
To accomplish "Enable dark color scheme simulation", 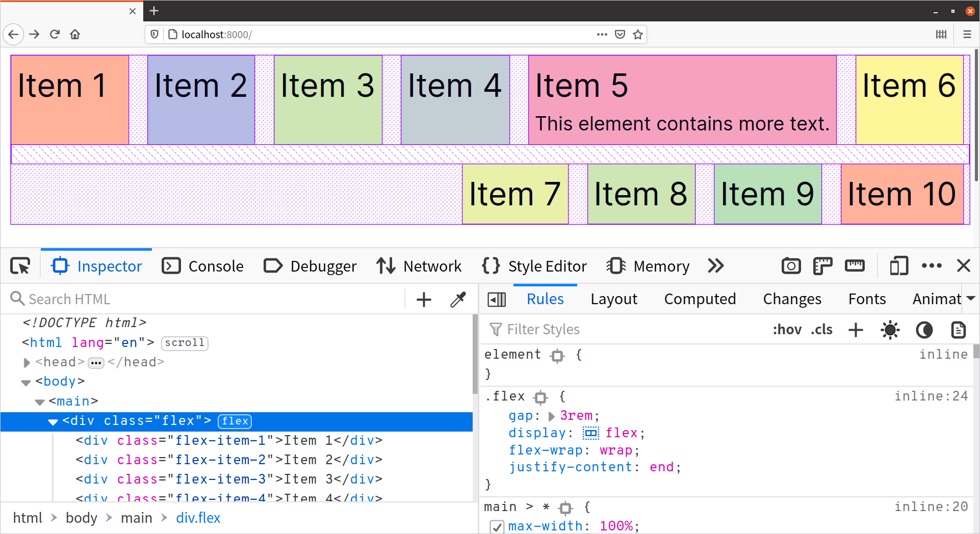I will [924, 330].
